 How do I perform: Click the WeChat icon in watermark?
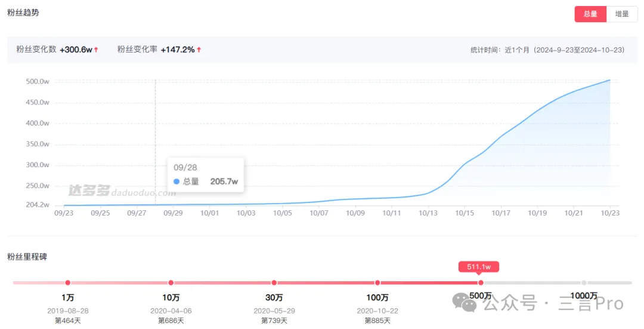pyautogui.click(x=465, y=303)
